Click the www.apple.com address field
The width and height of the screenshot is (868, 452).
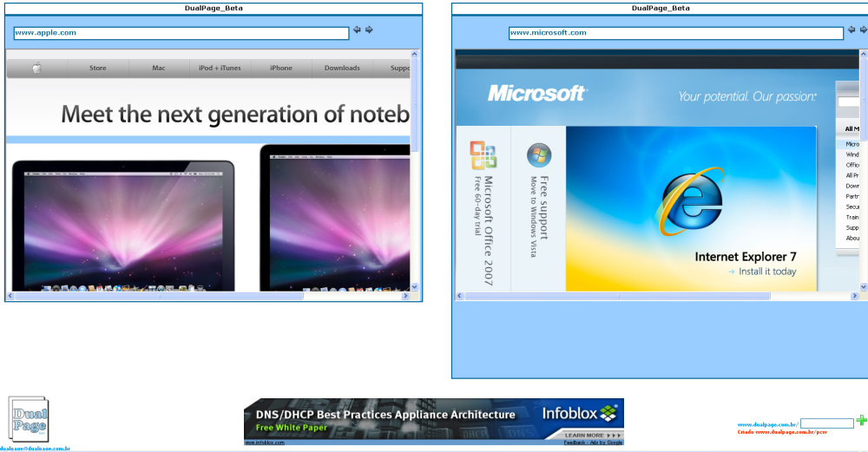pos(181,33)
